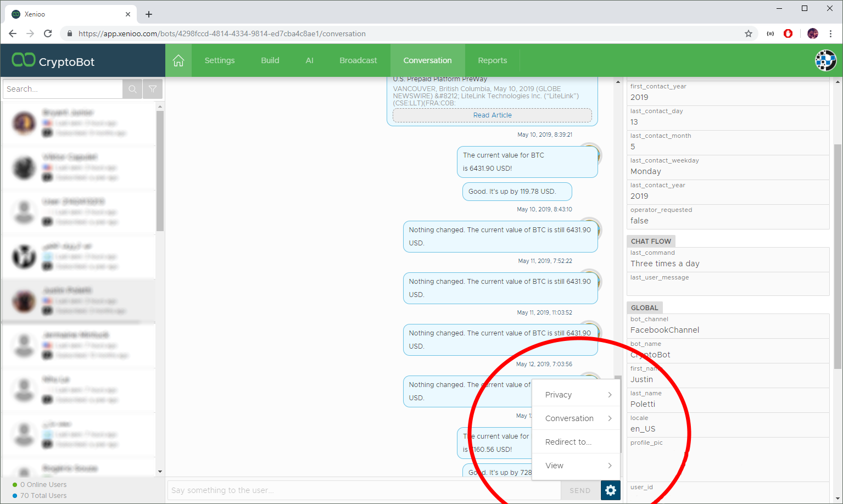Image resolution: width=843 pixels, height=504 pixels.
Task: Click the Xenioo CryptoBot logo
Action: (53, 61)
